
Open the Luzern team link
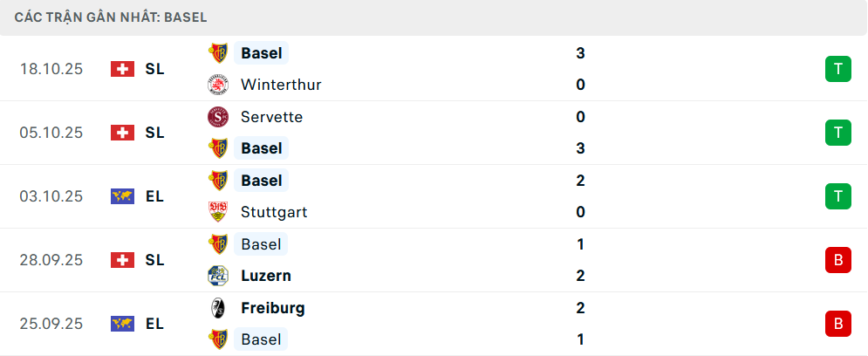[x=266, y=276]
